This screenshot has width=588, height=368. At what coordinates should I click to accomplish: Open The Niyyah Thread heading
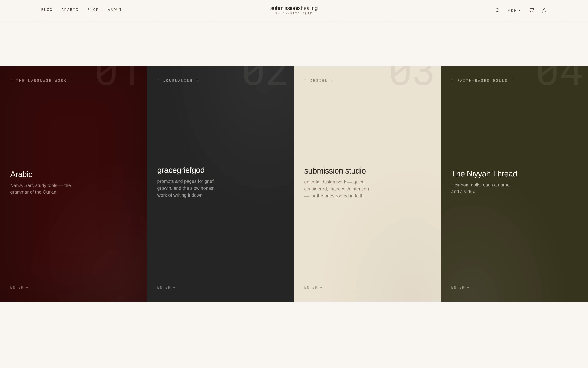tap(484, 174)
